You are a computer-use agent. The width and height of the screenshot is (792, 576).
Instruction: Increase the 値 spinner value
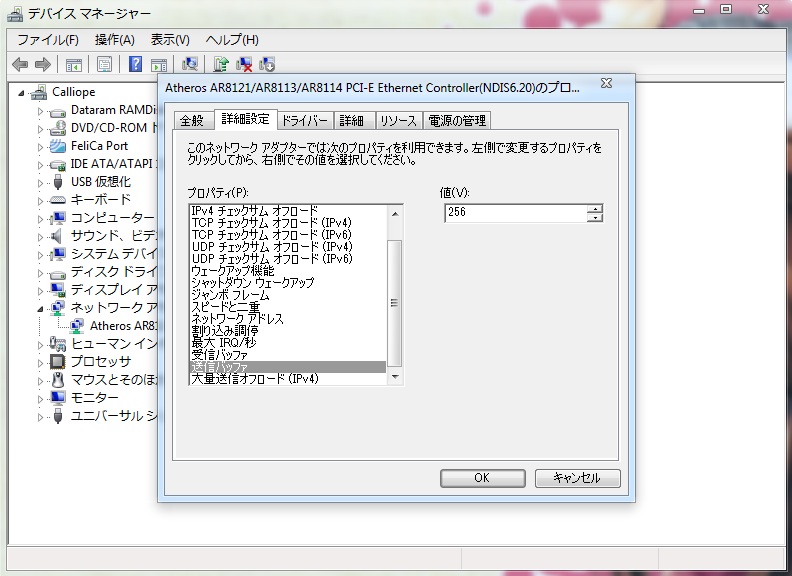point(596,209)
